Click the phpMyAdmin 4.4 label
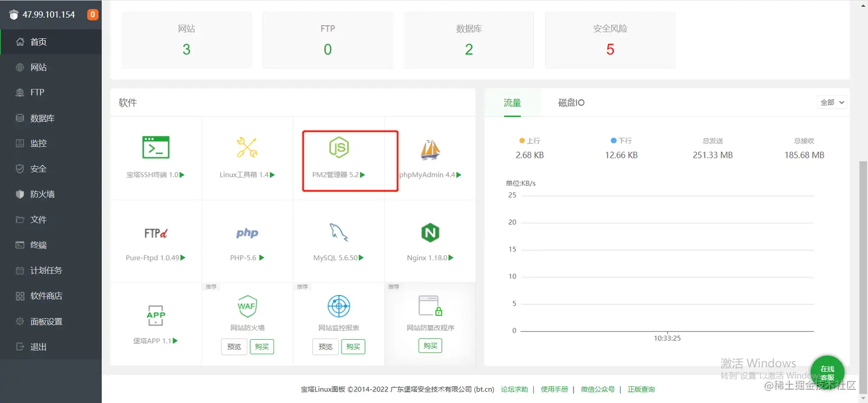 pyautogui.click(x=427, y=175)
